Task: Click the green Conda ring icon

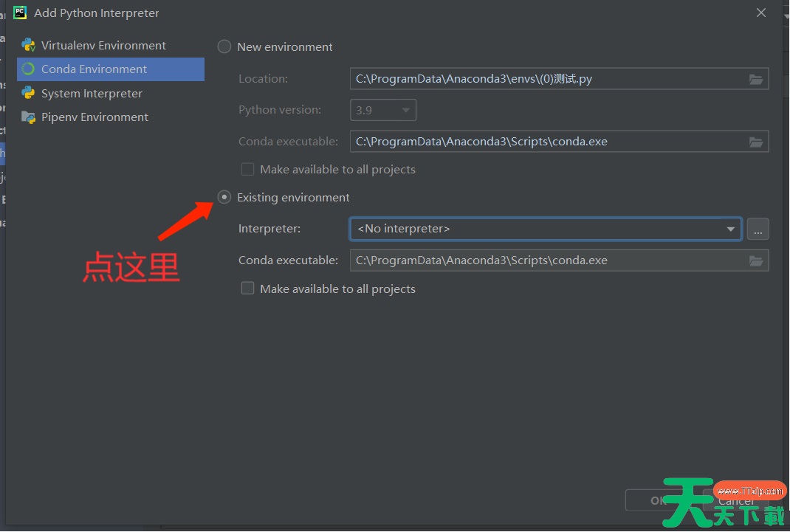Action: coord(28,69)
